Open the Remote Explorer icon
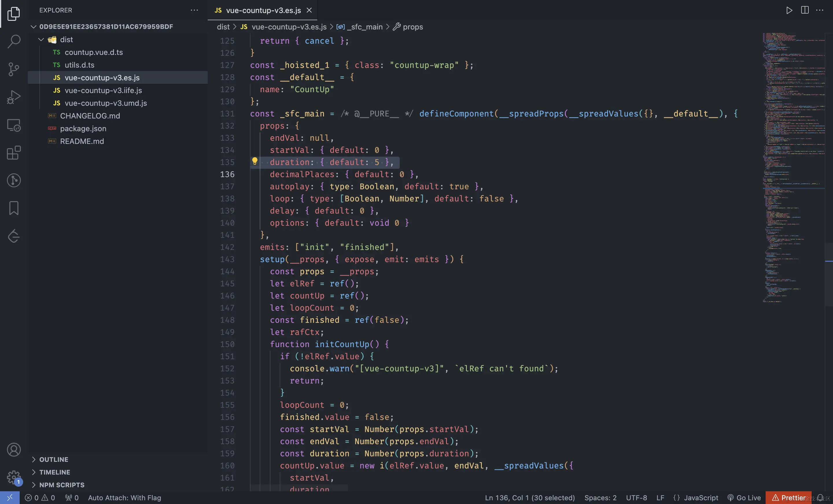 14,125
